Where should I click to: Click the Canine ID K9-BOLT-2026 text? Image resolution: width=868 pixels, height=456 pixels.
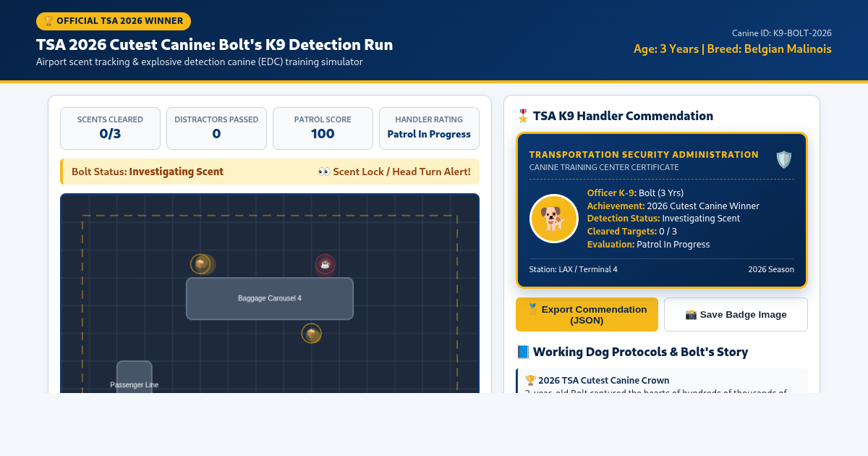781,33
